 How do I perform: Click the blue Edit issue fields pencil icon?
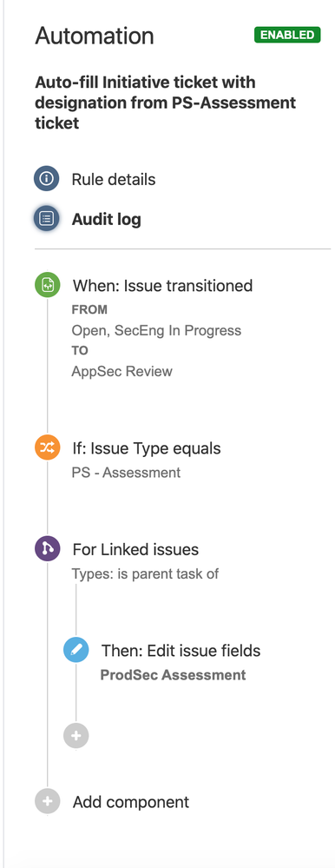tap(76, 650)
